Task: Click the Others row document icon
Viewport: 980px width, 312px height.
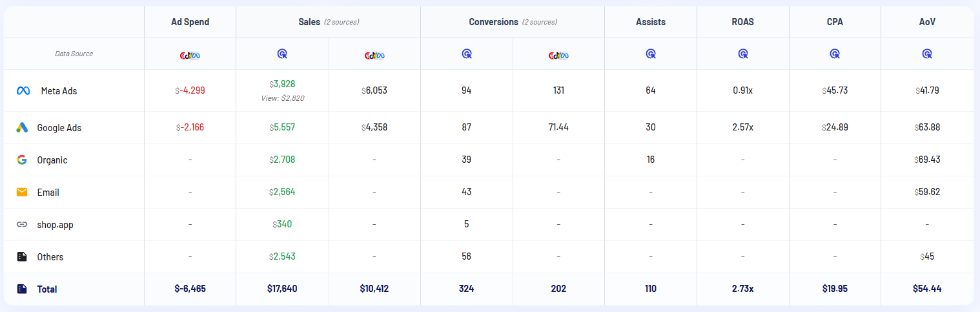Action: pos(22,257)
